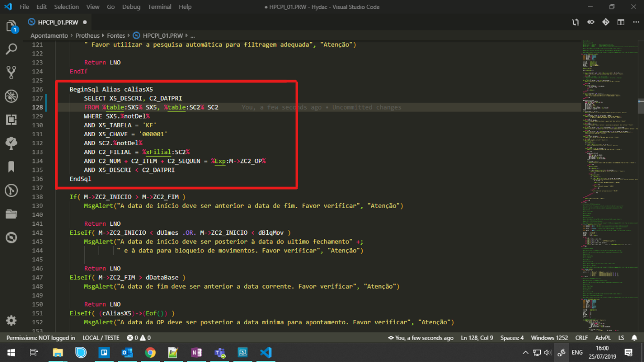Open the Bookmarks activity bar icon
Screen dimensions: 644x362
[x=11, y=167]
